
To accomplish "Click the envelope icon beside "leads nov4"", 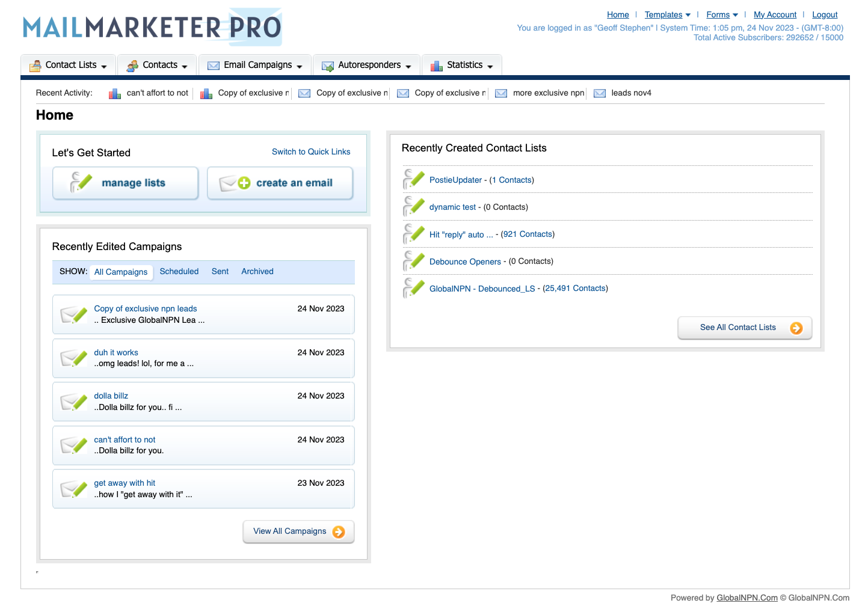I will 599,94.
